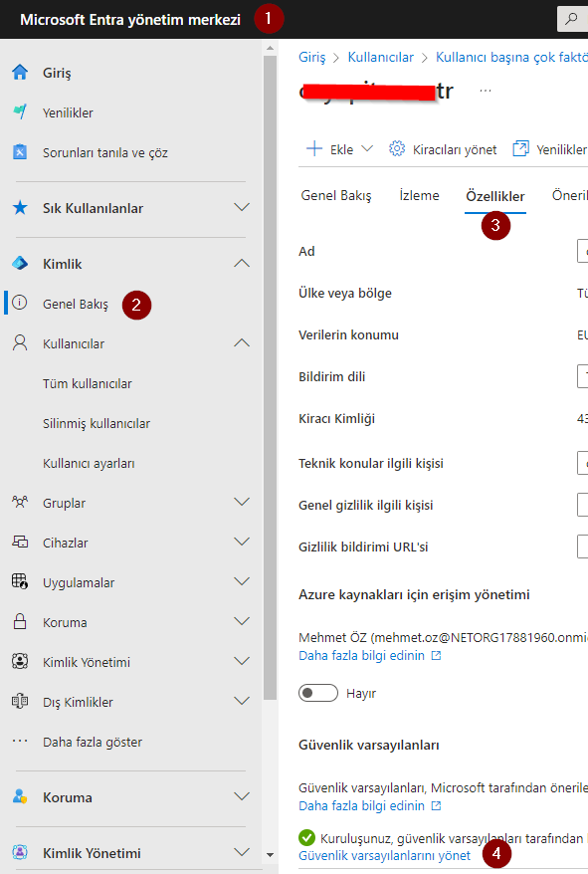Click Daha fazla bilgi edinin under Güvenlik varsayılanları
588x874 pixels.
click(x=370, y=806)
